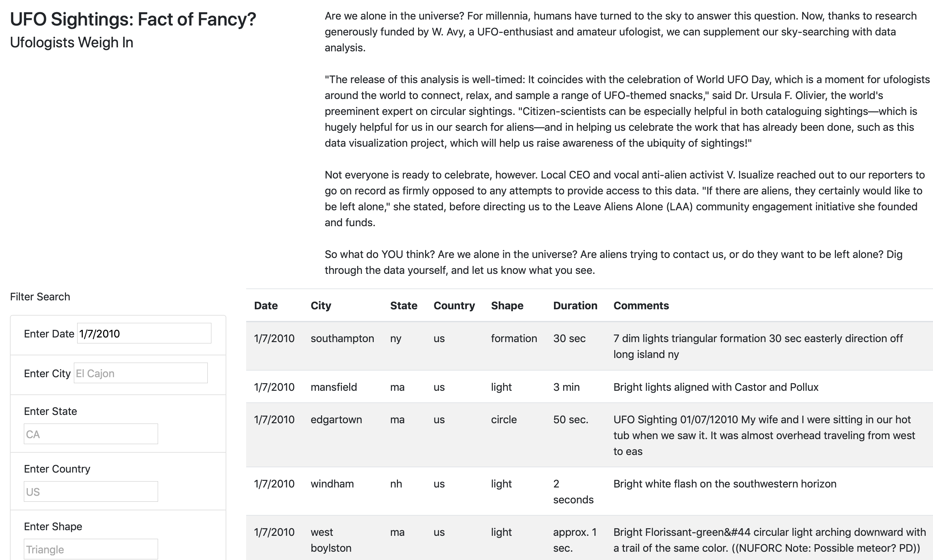Click the Comments column header

pyautogui.click(x=641, y=305)
